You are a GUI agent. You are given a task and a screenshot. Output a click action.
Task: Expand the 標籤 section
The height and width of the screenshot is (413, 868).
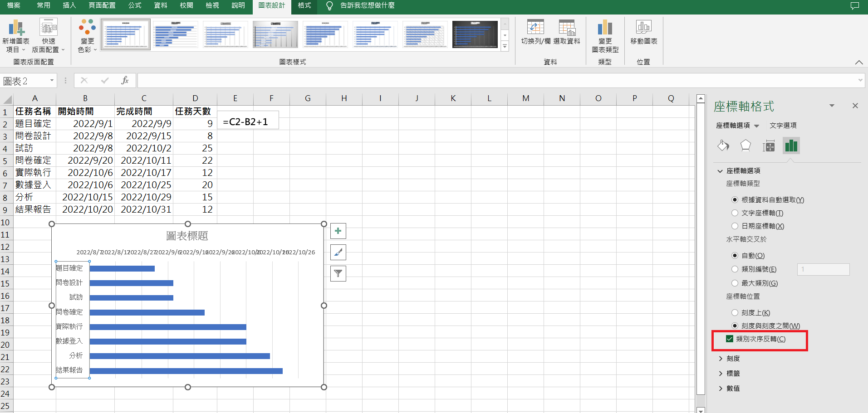pos(721,374)
